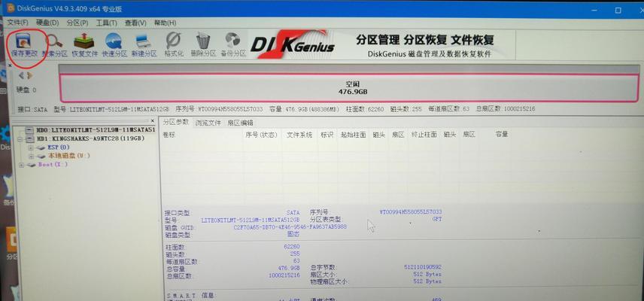Screen dimensions: 644x301
Task: Open the 分区(P) menu
Action: [77, 23]
